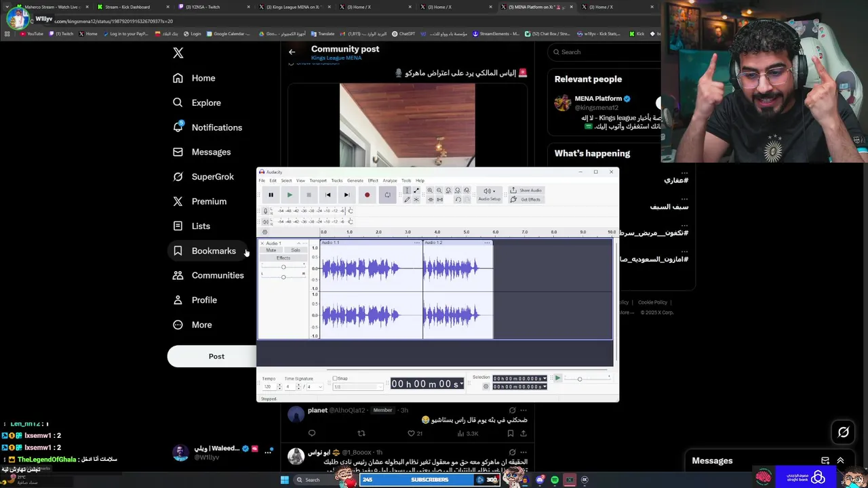The image size is (868, 488).
Task: Fit selection to width in Audacity
Action: (448, 190)
